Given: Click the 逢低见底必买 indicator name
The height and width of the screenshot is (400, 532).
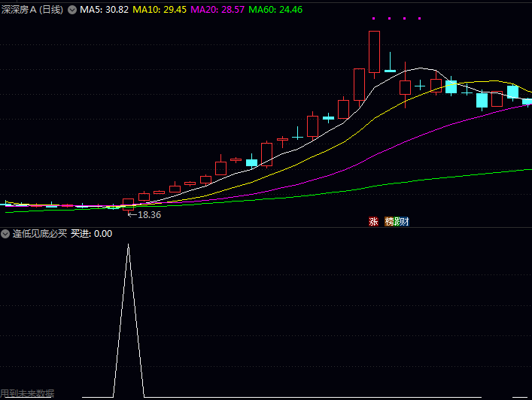Looking at the screenshot, I should point(40,234).
